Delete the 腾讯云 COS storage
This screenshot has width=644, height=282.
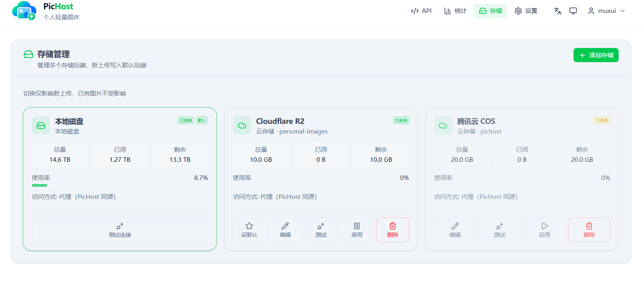(589, 230)
